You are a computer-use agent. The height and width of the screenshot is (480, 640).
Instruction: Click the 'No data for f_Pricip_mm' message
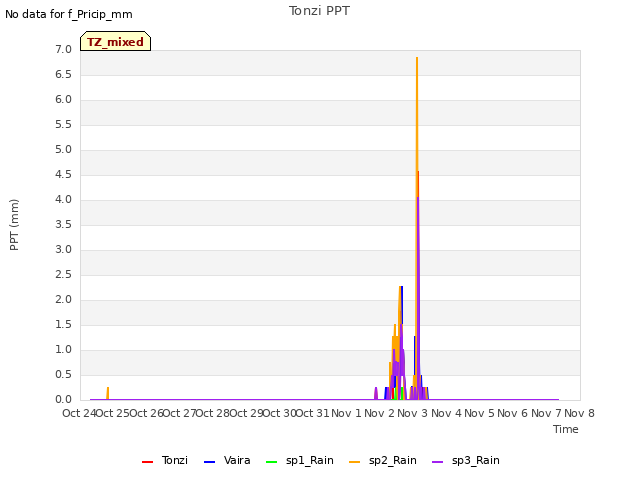pyautogui.click(x=69, y=14)
